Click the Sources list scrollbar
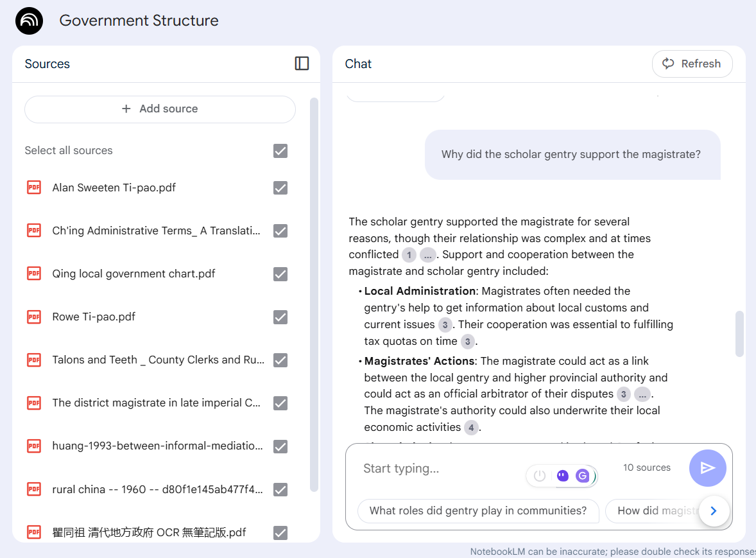The image size is (756, 558). (x=314, y=294)
